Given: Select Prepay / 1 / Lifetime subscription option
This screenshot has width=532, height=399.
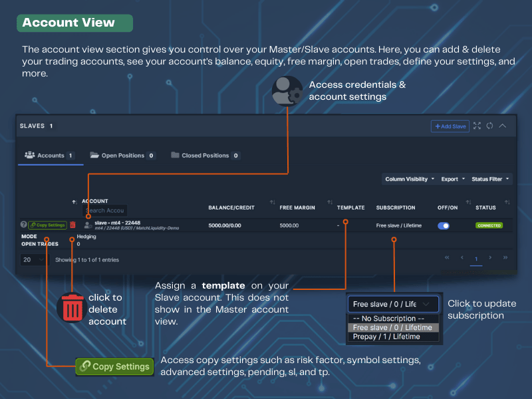Looking at the screenshot, I should (386, 337).
